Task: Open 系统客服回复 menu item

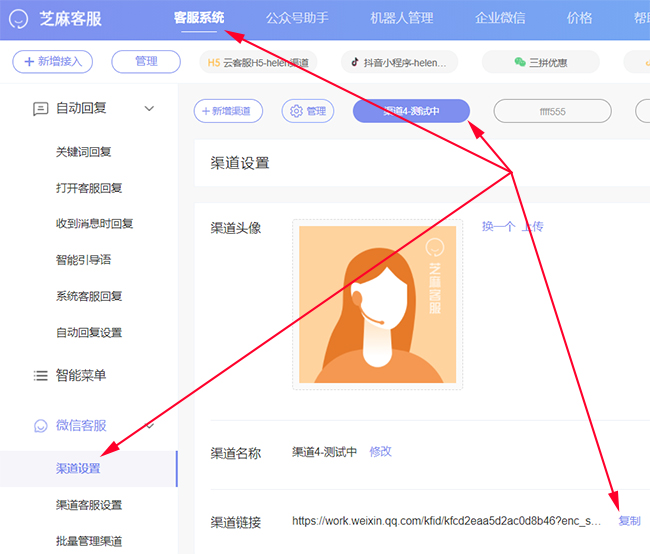Action: (x=89, y=296)
